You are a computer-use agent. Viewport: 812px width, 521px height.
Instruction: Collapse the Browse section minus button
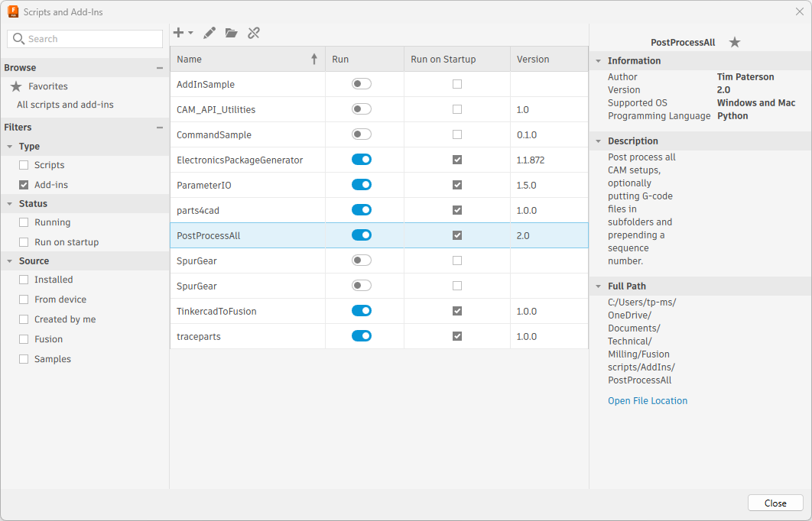tap(160, 68)
